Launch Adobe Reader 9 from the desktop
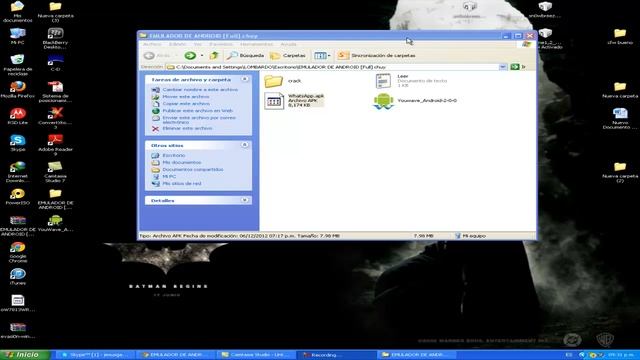 [55, 145]
